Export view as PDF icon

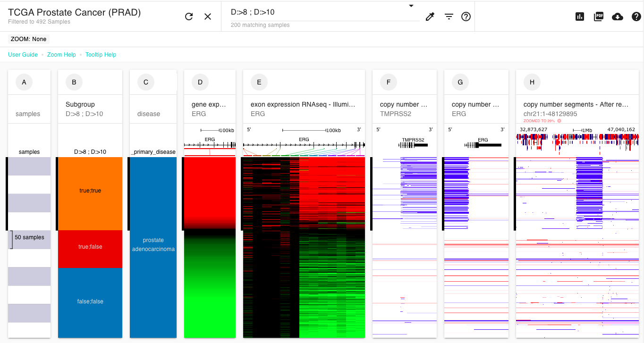599,17
